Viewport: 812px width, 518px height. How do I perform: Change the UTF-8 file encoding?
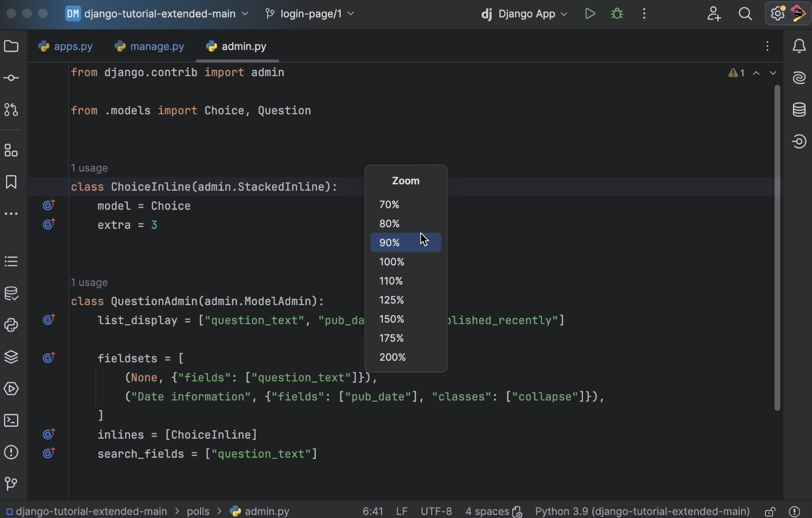tap(436, 511)
